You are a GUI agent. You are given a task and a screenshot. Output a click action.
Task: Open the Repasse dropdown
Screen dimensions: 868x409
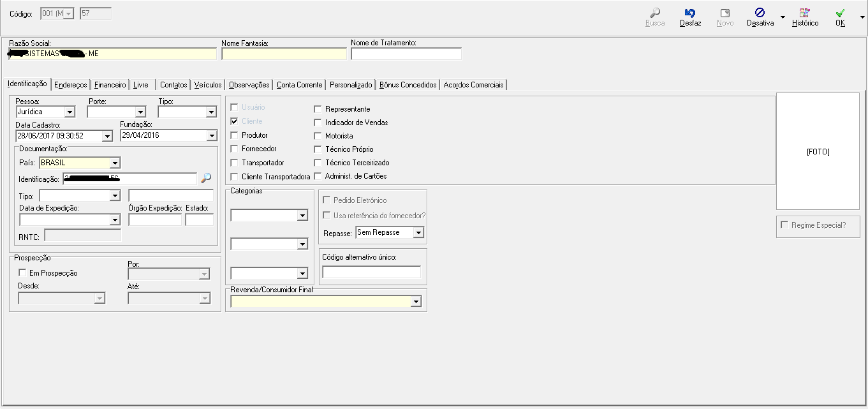tap(418, 233)
